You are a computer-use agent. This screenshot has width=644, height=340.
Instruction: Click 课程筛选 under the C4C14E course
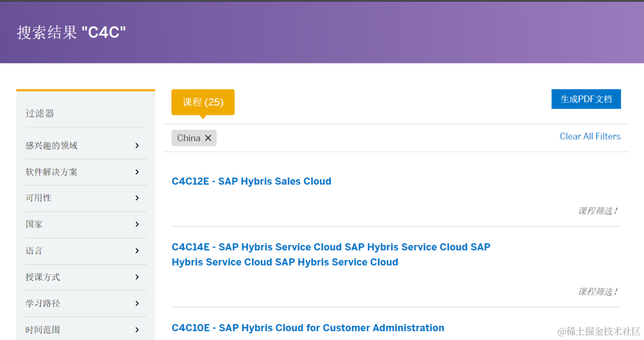click(x=598, y=292)
